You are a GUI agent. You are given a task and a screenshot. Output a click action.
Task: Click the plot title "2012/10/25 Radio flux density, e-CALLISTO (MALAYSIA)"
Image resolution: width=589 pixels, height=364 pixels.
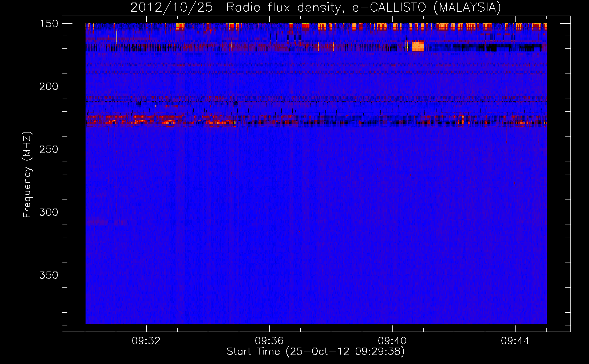coord(316,8)
